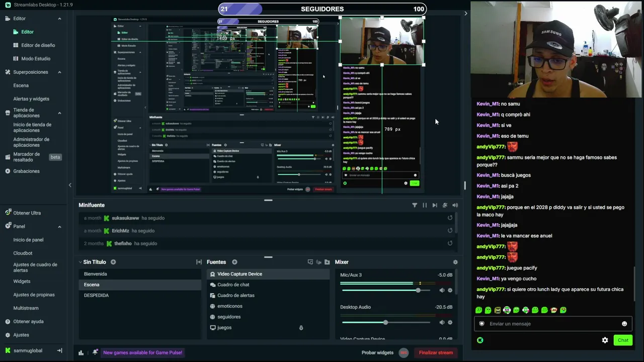Mute the Mic/Aux 3 channel
Image resolution: width=644 pixels, height=362 pixels.
[x=442, y=290]
